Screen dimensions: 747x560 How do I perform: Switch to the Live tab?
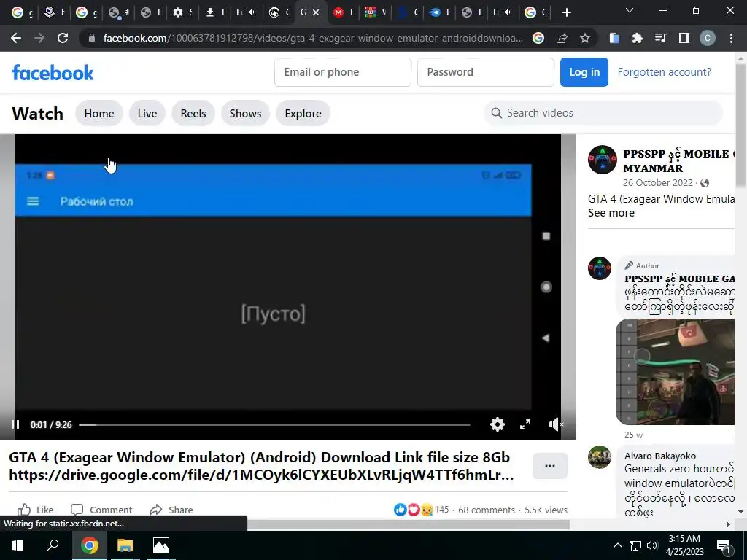[x=147, y=113]
